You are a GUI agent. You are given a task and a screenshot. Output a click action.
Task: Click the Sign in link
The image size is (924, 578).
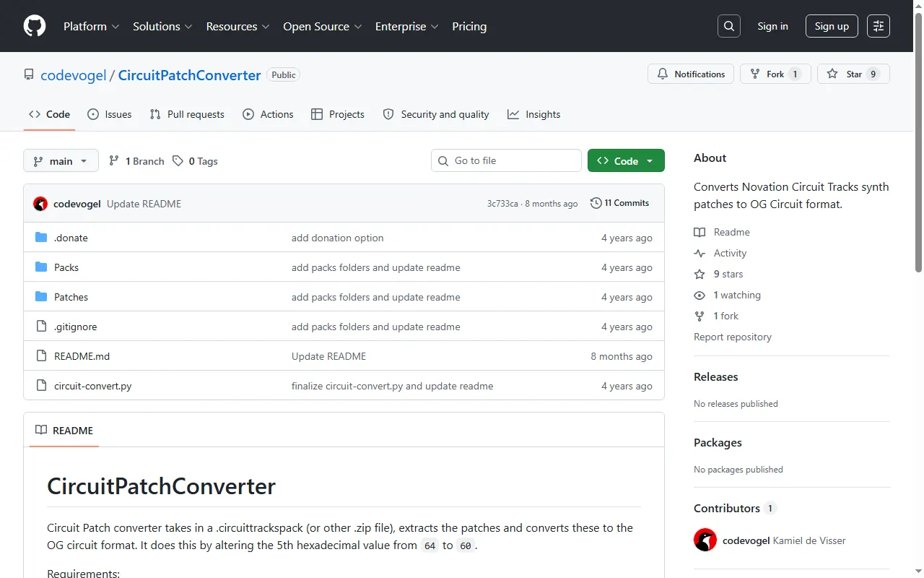772,26
